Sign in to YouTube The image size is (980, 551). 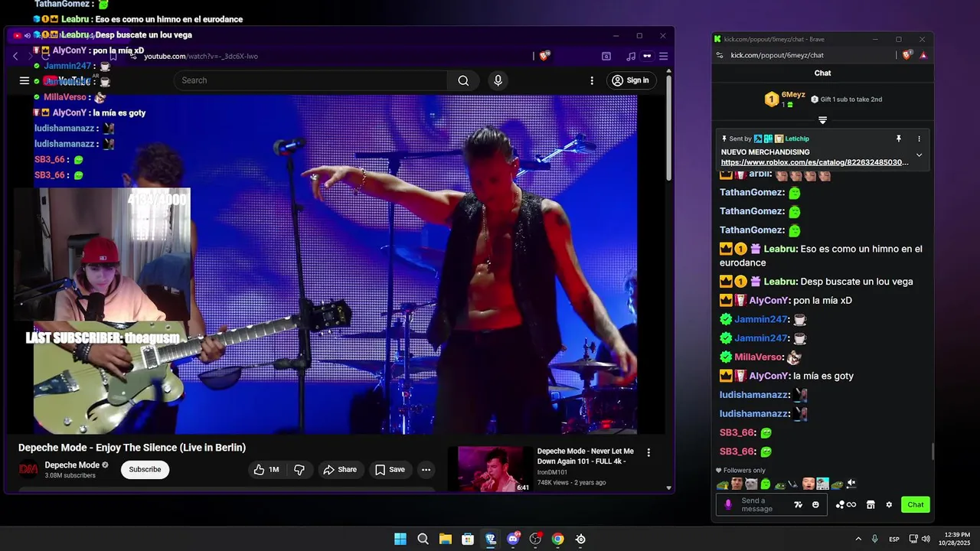pyautogui.click(x=631, y=80)
